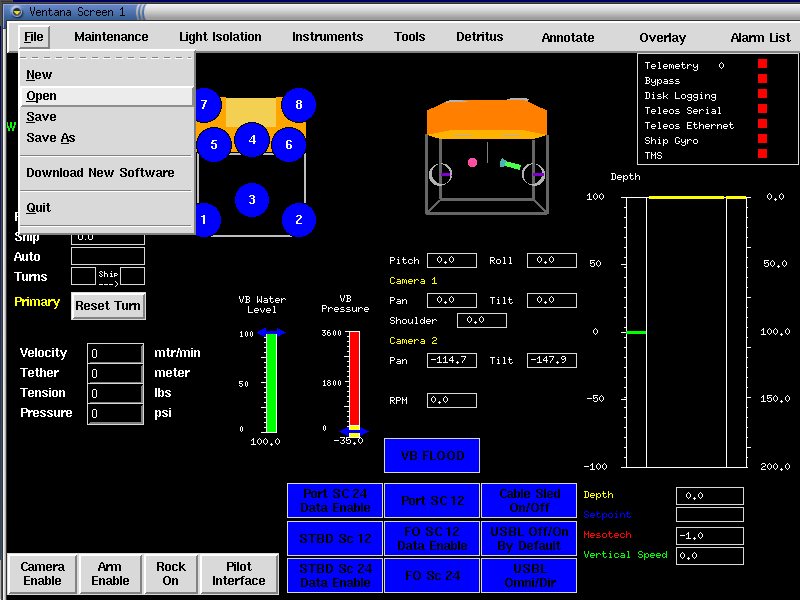This screenshot has height=600, width=800.
Task: Open the Tools menu
Action: [409, 37]
